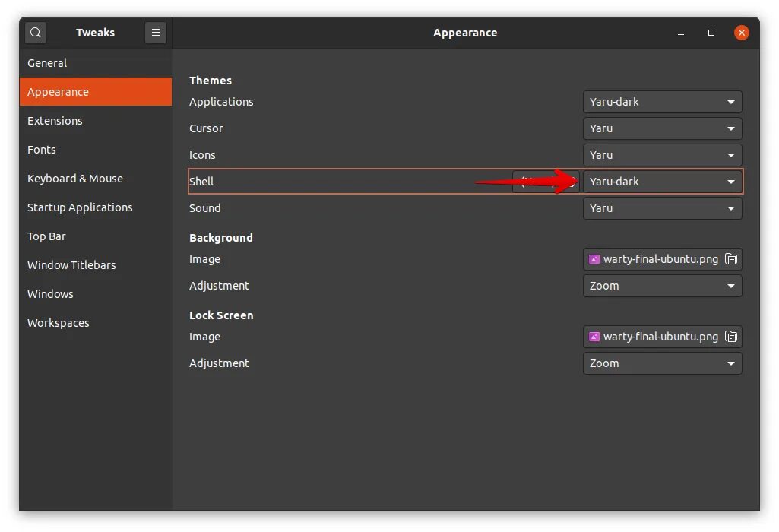Expand the Shell theme dropdown
This screenshot has height=532, width=779.
pos(662,182)
